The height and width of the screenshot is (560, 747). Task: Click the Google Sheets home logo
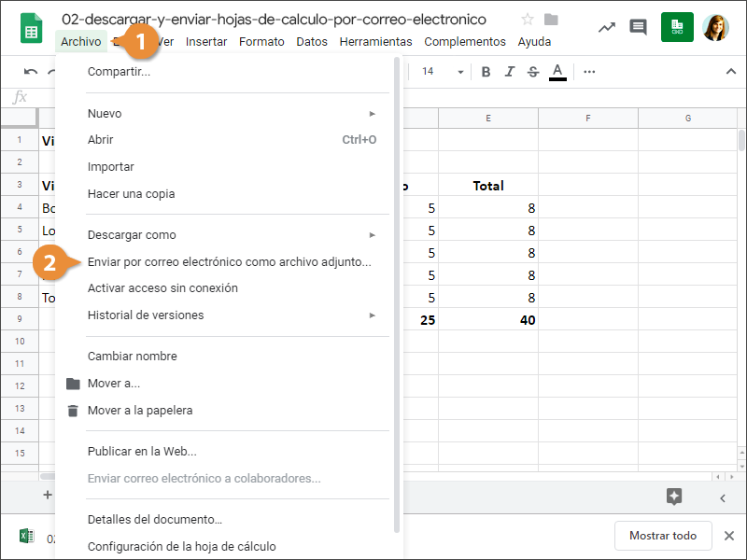tap(31, 28)
